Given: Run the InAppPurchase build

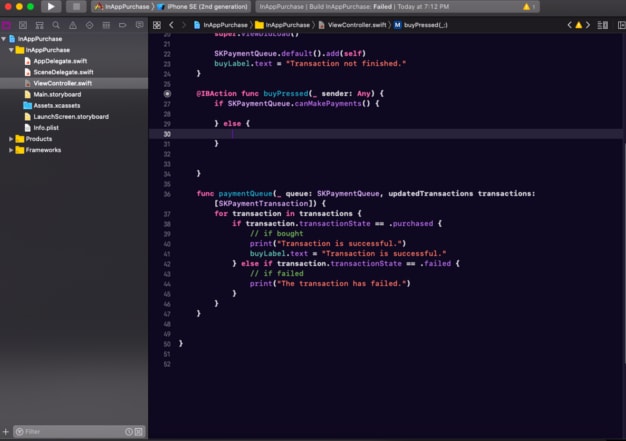Looking at the screenshot, I should point(51,7).
